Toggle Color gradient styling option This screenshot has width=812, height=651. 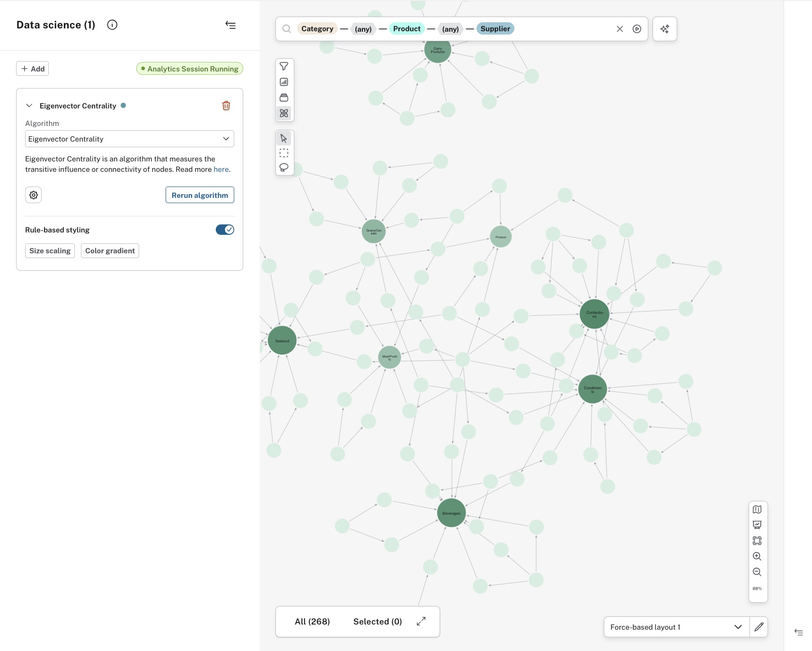coord(110,251)
